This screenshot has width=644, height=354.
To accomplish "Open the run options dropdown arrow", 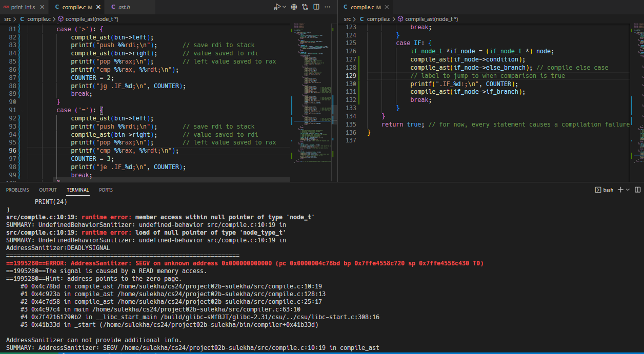I will 284,7.
